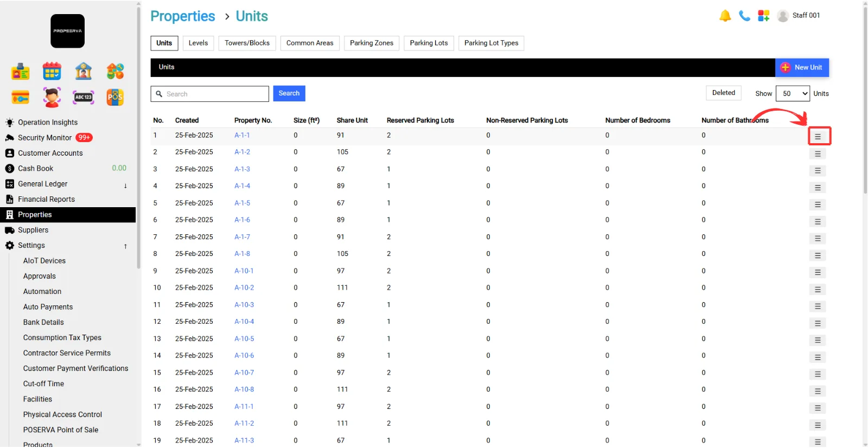Open Contractor Service Permits settings
The height and width of the screenshot is (448, 868).
click(x=67, y=353)
